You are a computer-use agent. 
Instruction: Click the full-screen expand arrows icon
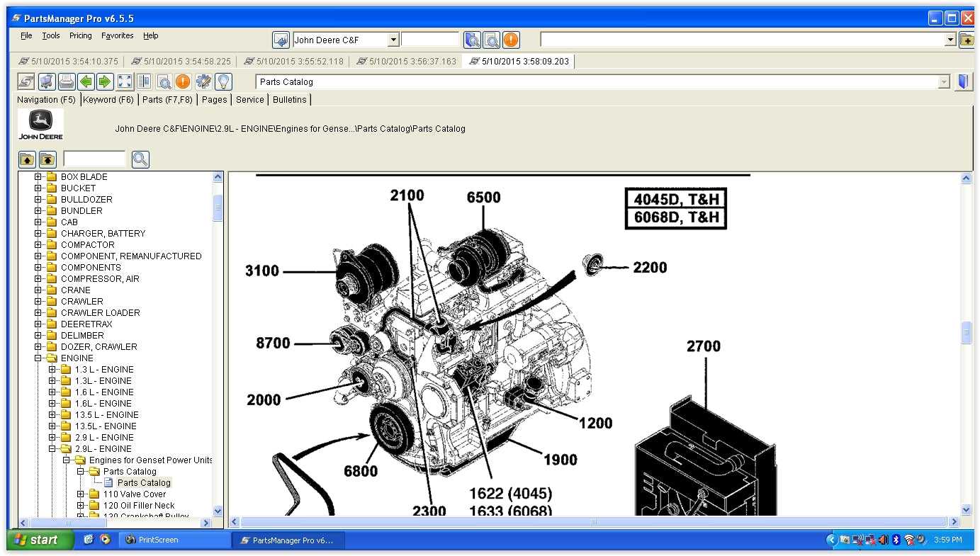[x=125, y=81]
